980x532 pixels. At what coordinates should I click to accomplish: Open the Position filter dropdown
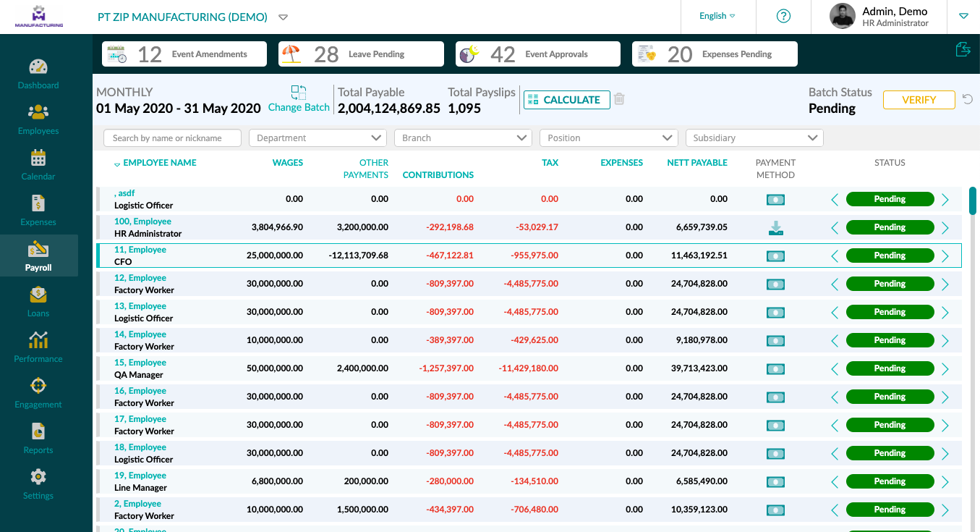(x=608, y=138)
